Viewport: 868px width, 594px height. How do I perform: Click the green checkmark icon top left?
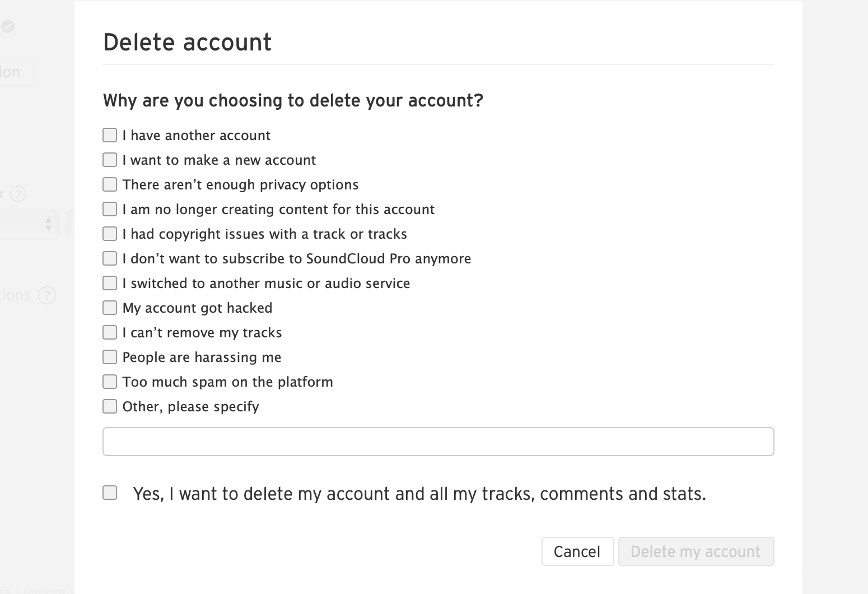point(8,26)
